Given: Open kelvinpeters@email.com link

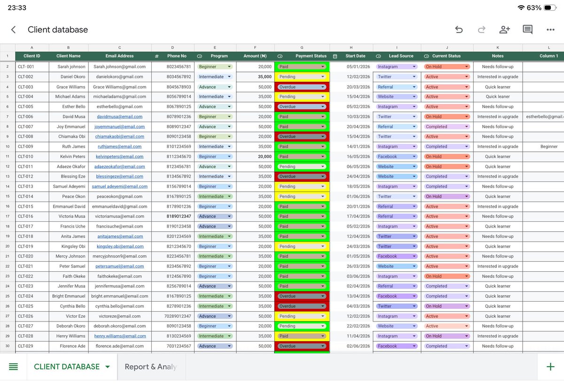Looking at the screenshot, I should pos(119,157).
